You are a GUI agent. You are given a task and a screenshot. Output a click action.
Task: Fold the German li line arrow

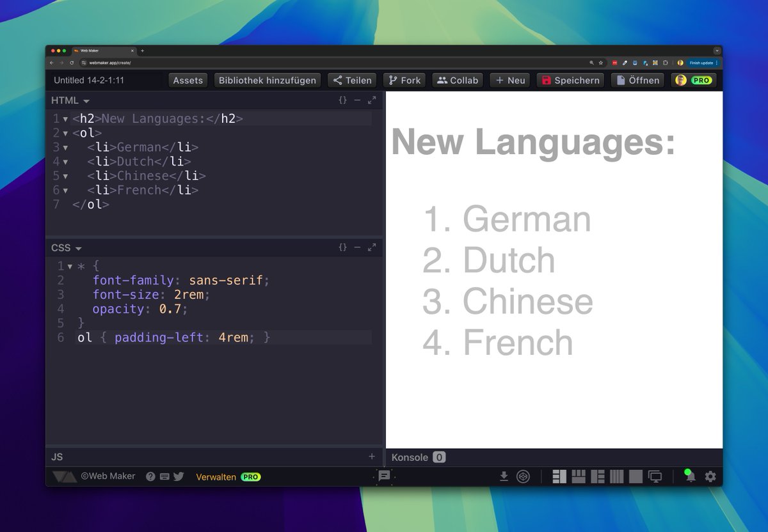(65, 148)
